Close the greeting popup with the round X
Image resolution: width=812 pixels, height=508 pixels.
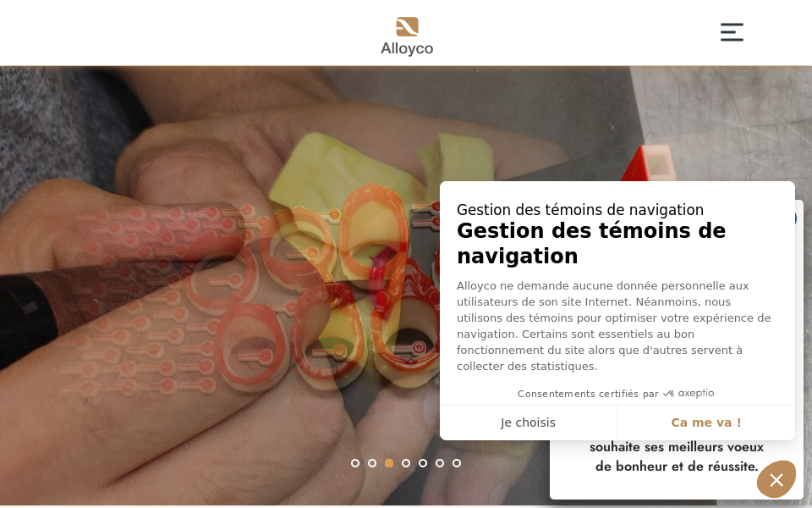tap(776, 479)
